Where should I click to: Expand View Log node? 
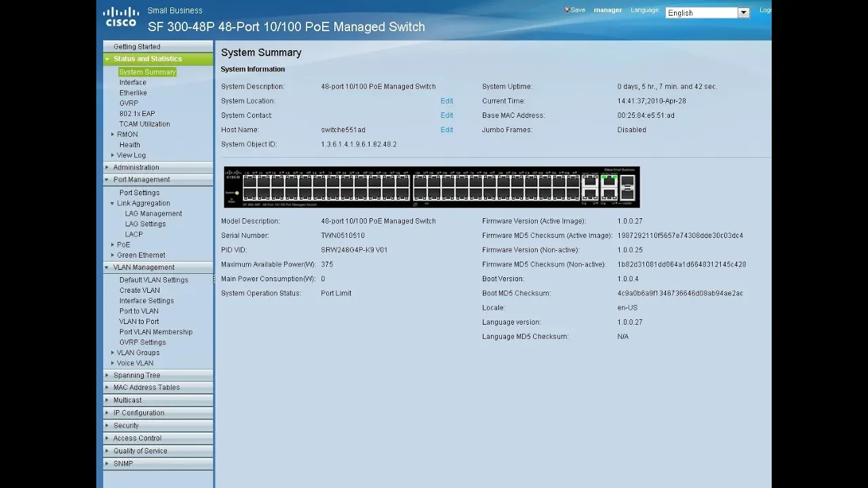pos(113,155)
